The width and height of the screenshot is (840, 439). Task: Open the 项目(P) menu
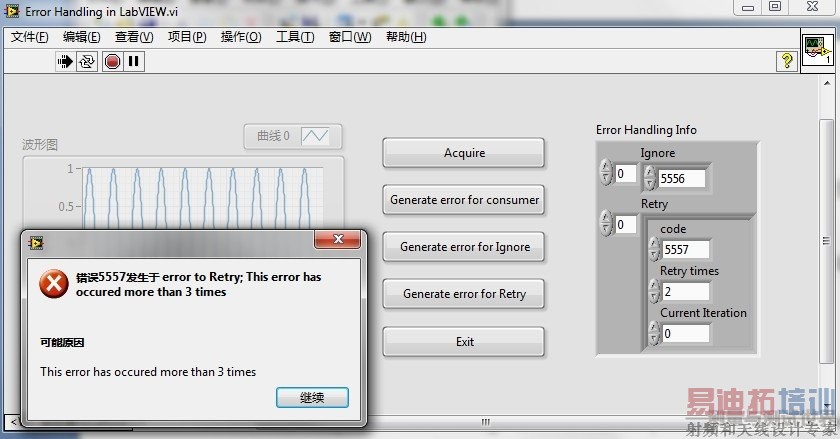pos(187,37)
